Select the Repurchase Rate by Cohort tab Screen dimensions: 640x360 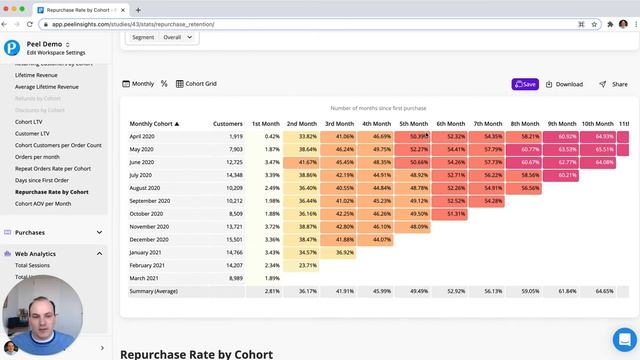[x=80, y=10]
